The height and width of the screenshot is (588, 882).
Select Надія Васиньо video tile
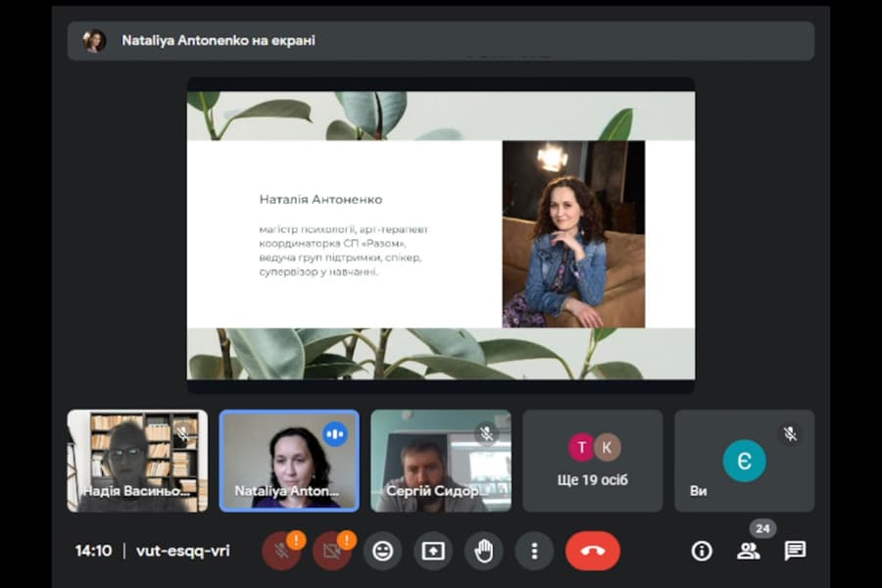pyautogui.click(x=137, y=461)
